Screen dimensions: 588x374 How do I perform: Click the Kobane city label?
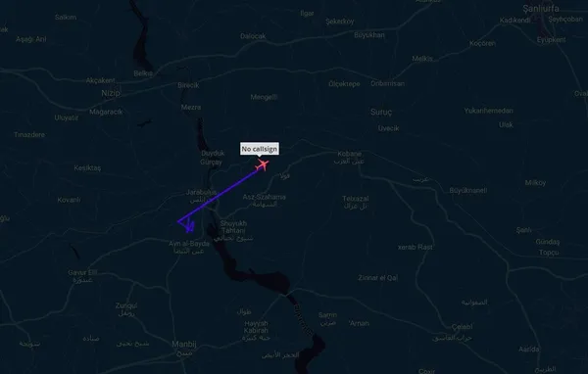point(350,154)
